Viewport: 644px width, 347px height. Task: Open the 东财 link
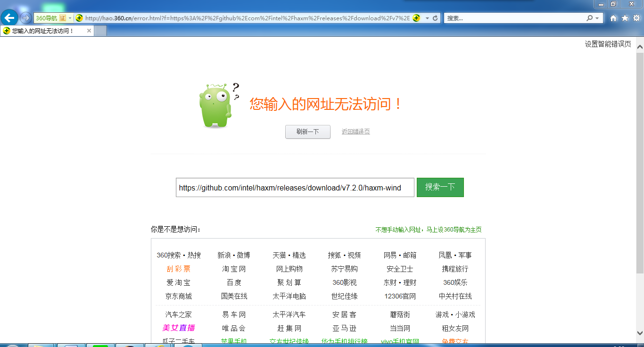(391, 282)
